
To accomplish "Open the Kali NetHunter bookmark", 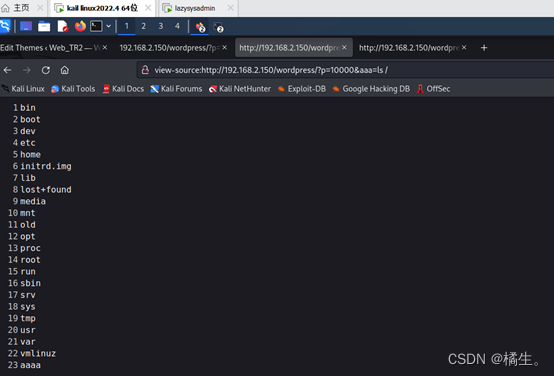I will point(240,89).
